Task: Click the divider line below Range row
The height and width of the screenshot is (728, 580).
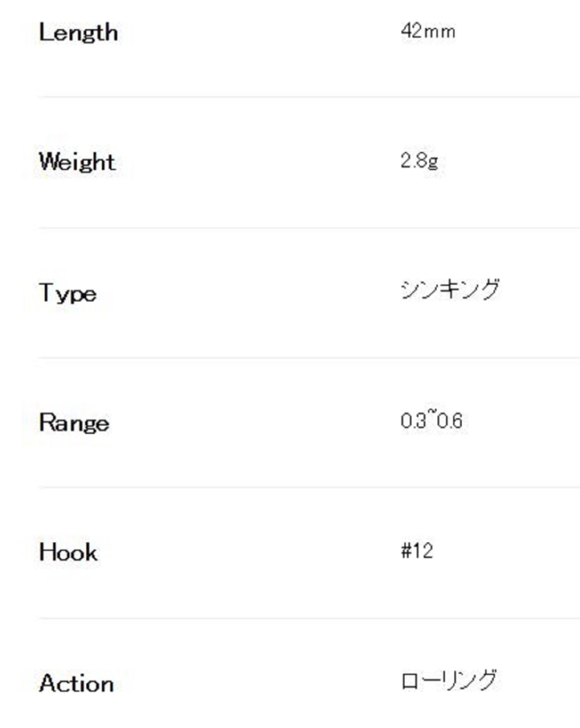Action: (x=309, y=487)
